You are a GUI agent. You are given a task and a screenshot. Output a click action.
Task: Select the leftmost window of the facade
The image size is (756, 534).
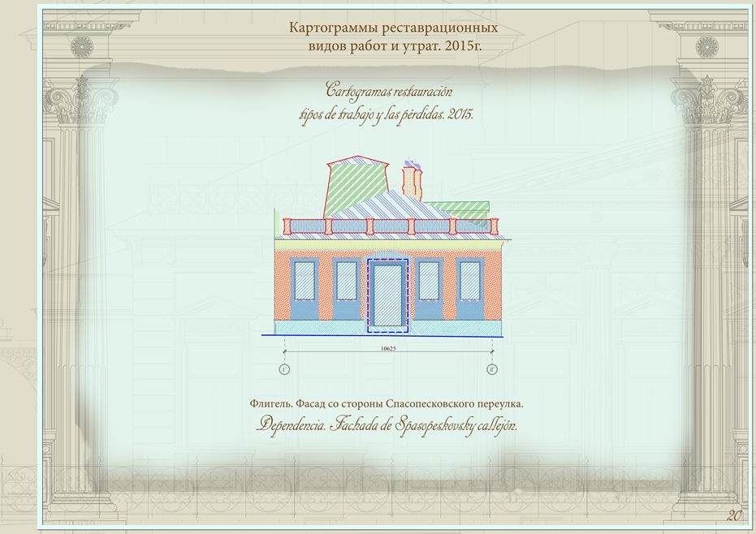tap(305, 281)
